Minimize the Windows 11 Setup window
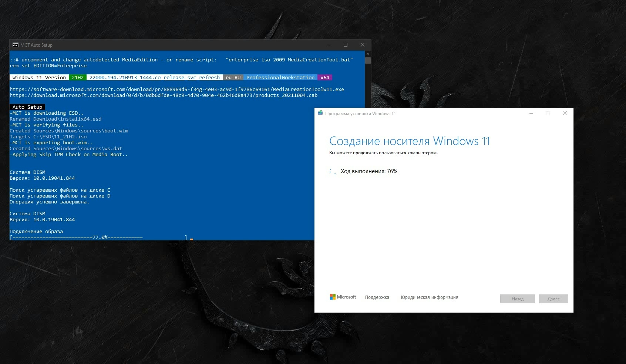Screen dimensions: 626x364 [531, 113]
